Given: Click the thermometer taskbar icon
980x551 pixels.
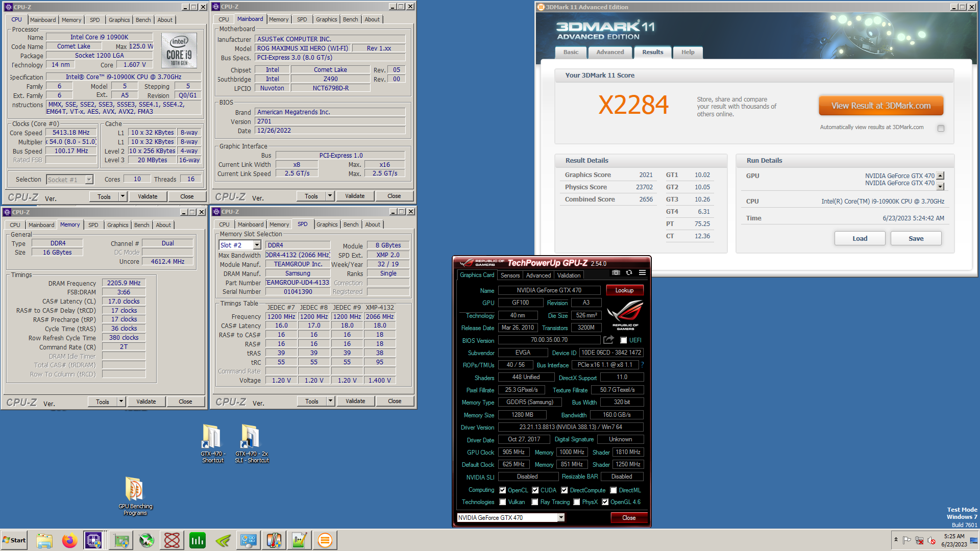Looking at the screenshot, I should [274, 540].
